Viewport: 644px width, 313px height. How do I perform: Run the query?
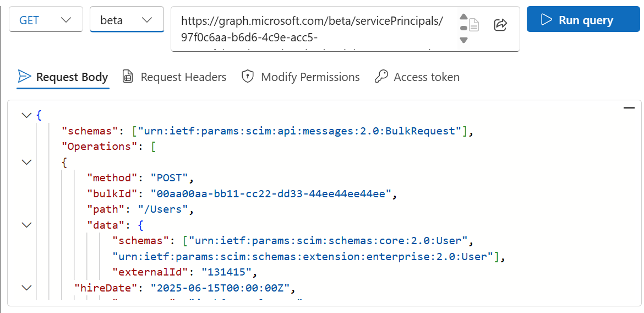click(583, 19)
